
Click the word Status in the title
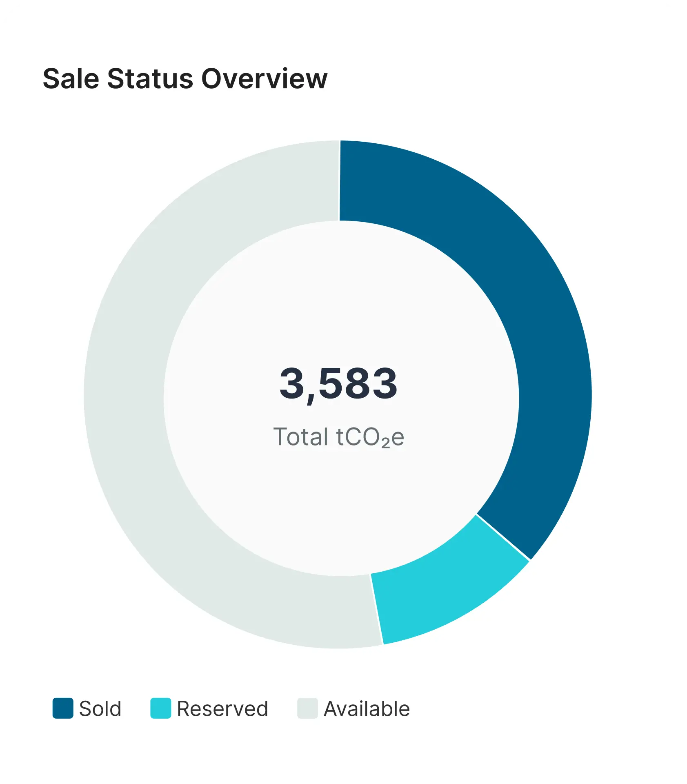point(150,78)
